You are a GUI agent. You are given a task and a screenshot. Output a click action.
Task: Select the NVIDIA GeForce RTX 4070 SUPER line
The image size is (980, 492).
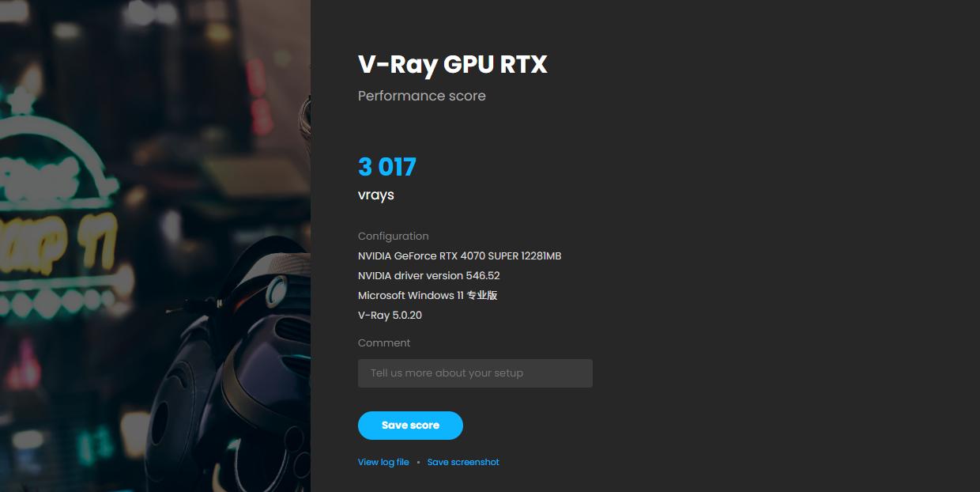(x=460, y=255)
